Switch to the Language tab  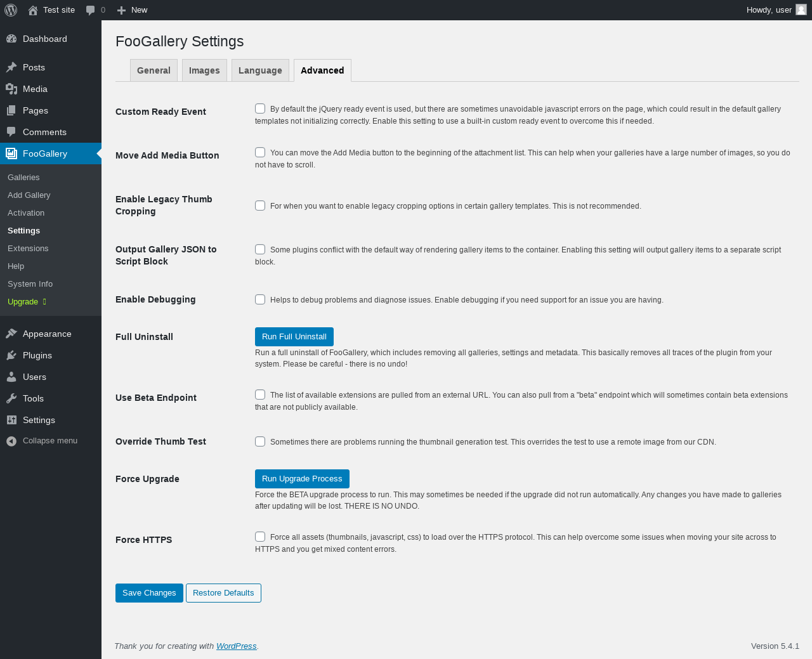pyautogui.click(x=260, y=70)
